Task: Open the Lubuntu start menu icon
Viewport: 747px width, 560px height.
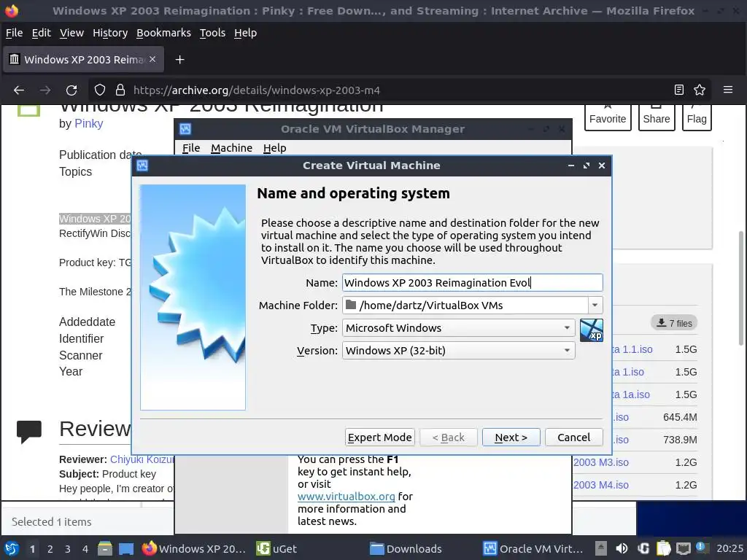Action: tap(12, 548)
